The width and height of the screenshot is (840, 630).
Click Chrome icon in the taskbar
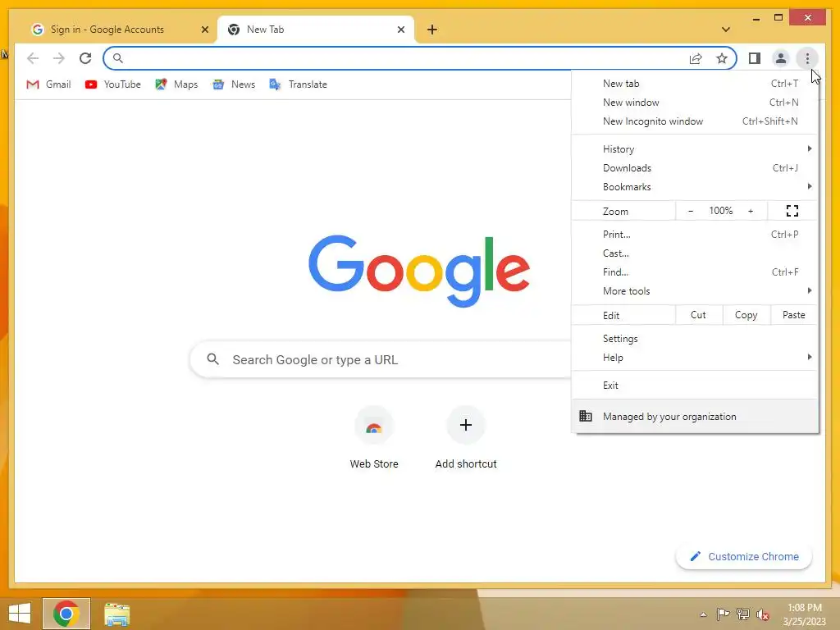[x=66, y=614]
